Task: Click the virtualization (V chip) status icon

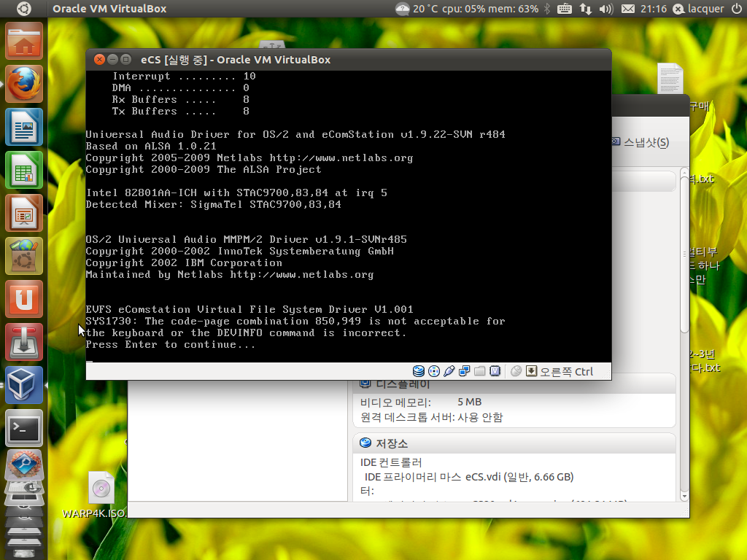Action: 495,371
